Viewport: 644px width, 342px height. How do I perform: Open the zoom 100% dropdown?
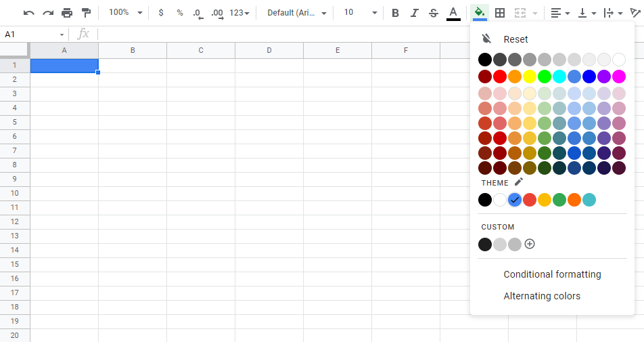point(126,13)
